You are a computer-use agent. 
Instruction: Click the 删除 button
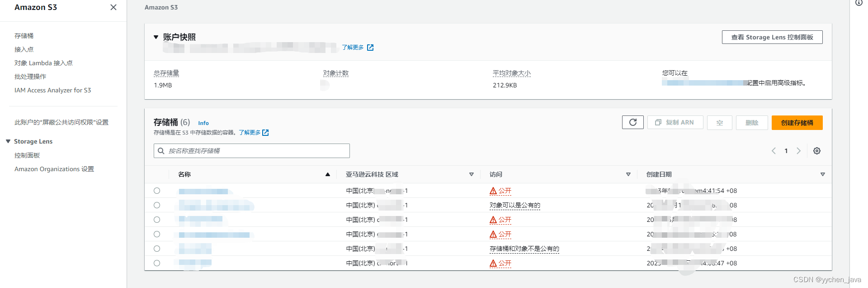point(752,123)
